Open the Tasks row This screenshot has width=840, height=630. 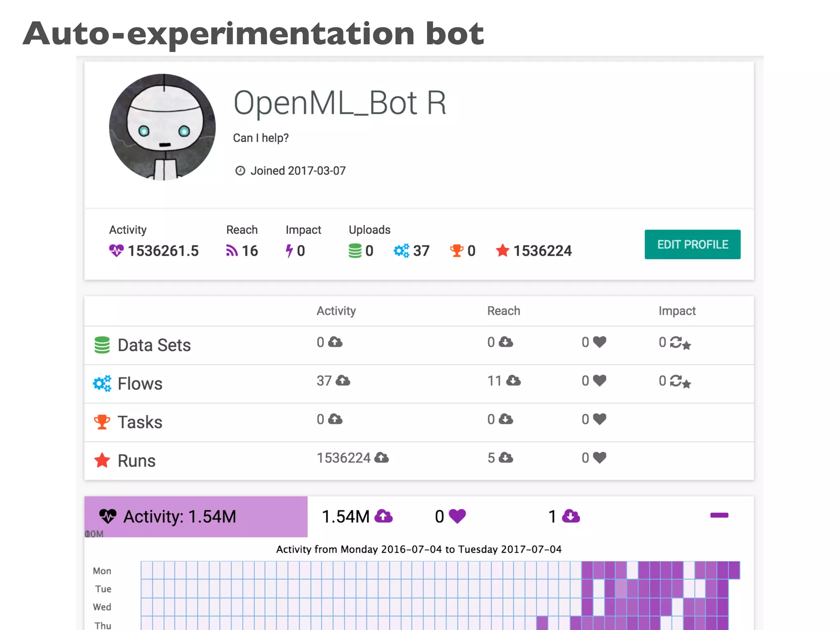pyautogui.click(x=419, y=422)
